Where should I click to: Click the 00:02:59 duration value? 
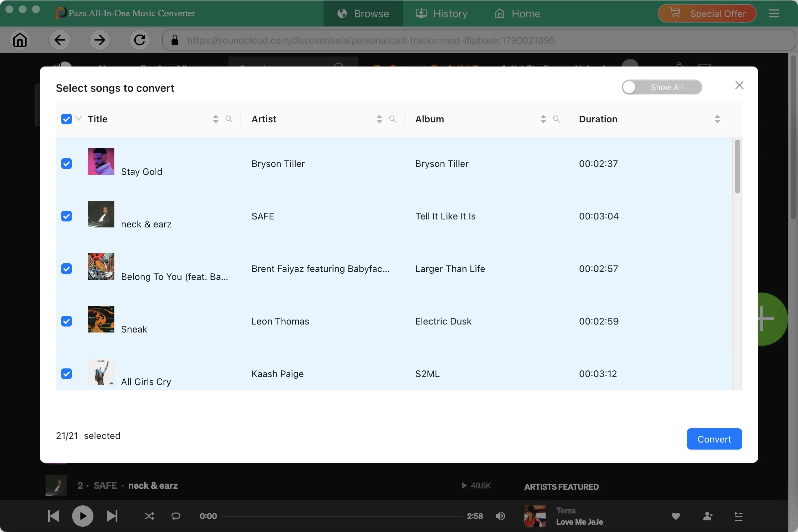pos(598,321)
